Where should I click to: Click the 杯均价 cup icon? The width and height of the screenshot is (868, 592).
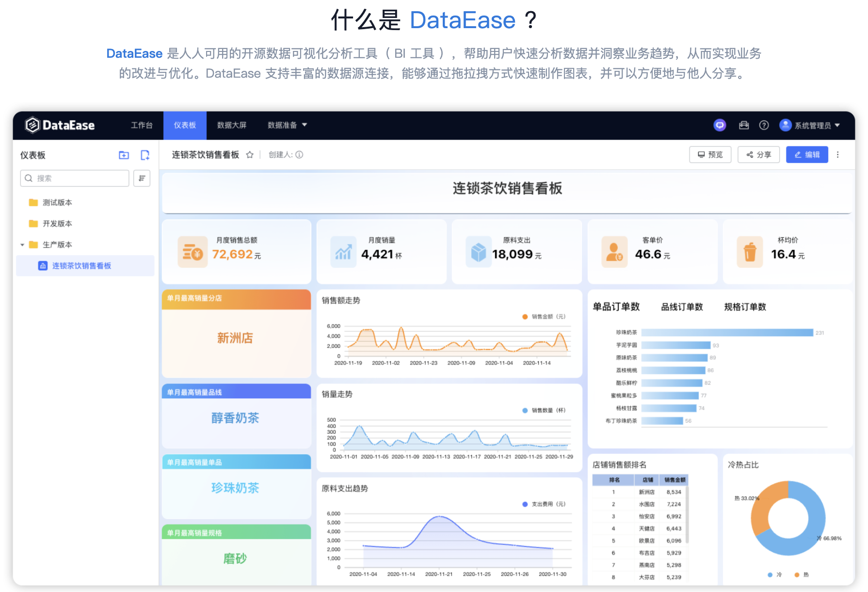click(750, 252)
